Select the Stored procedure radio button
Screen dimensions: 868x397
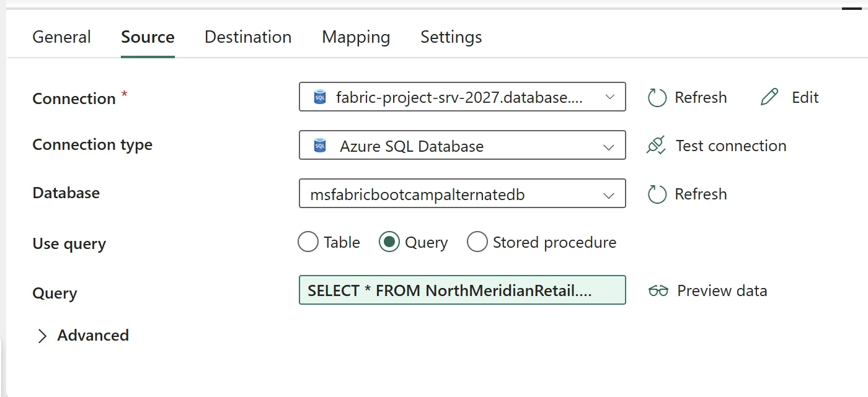(x=477, y=242)
